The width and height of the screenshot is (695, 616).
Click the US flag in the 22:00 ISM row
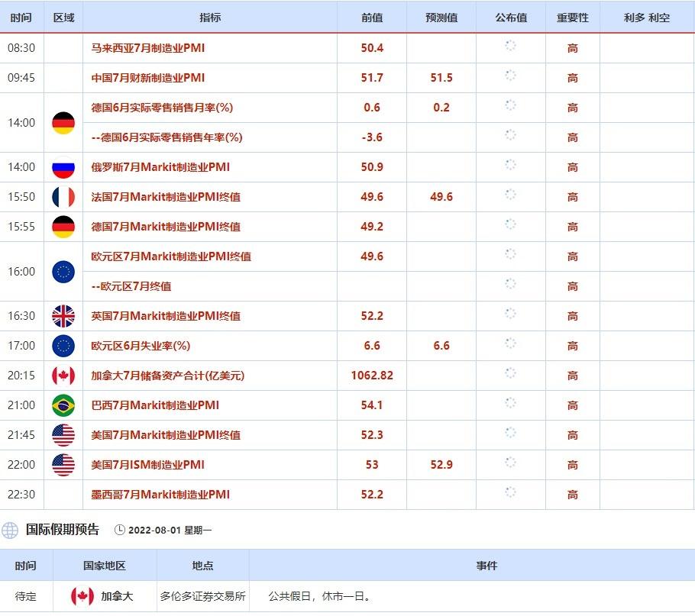(x=63, y=465)
